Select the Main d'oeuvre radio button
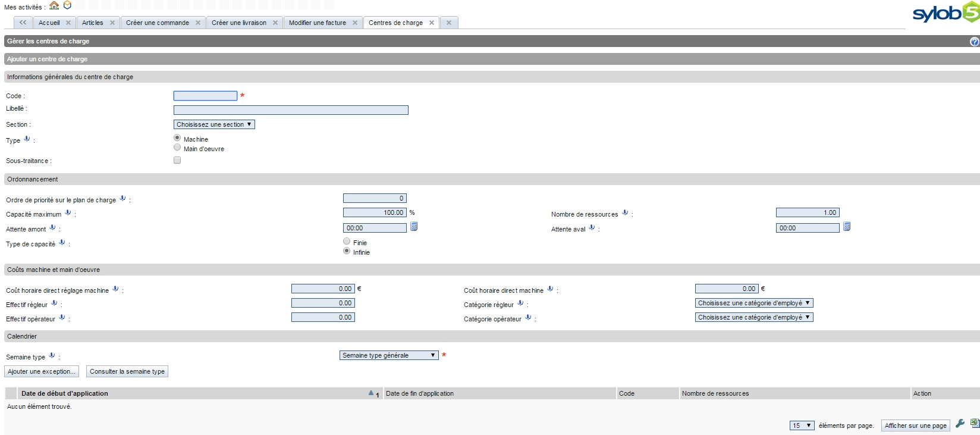Screen dimensions: 980x435 point(177,147)
